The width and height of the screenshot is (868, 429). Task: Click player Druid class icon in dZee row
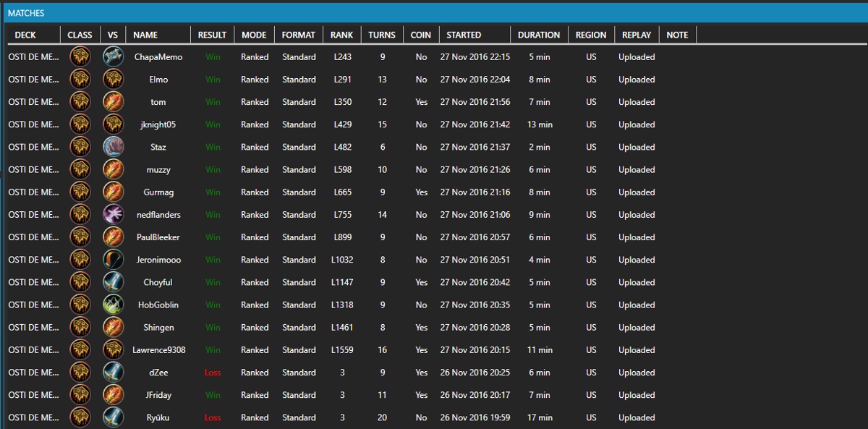pos(80,373)
